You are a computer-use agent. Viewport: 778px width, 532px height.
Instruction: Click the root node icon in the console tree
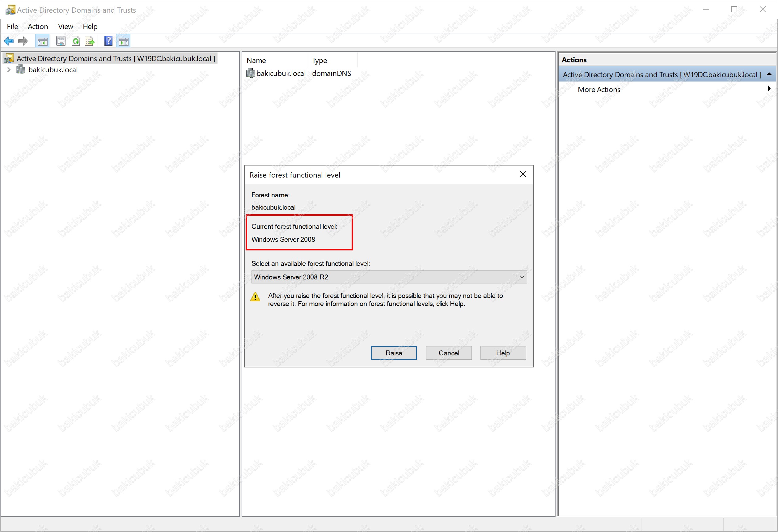point(9,59)
